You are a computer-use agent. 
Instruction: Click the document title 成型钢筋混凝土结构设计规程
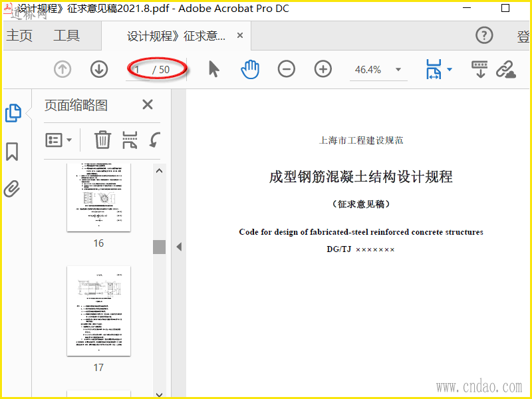tap(361, 177)
